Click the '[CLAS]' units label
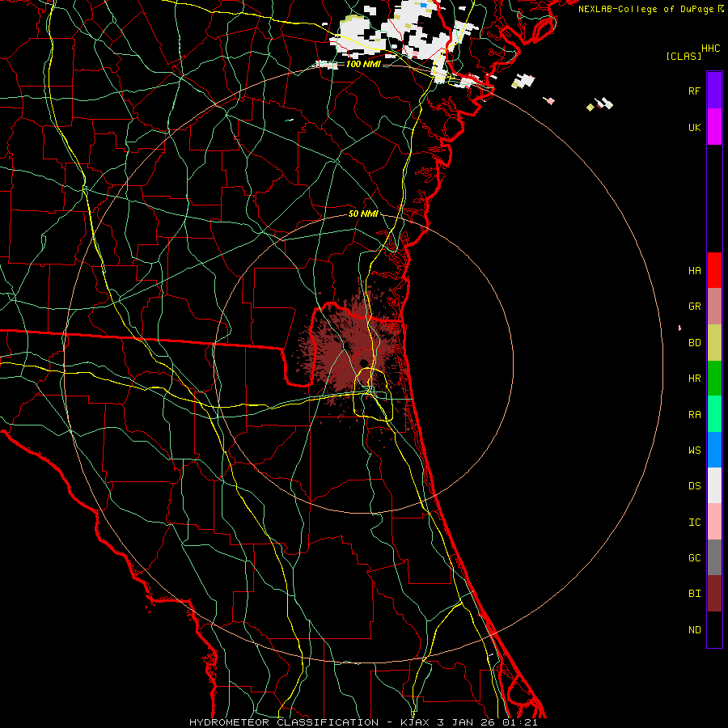The height and width of the screenshot is (728, 728). click(x=684, y=56)
